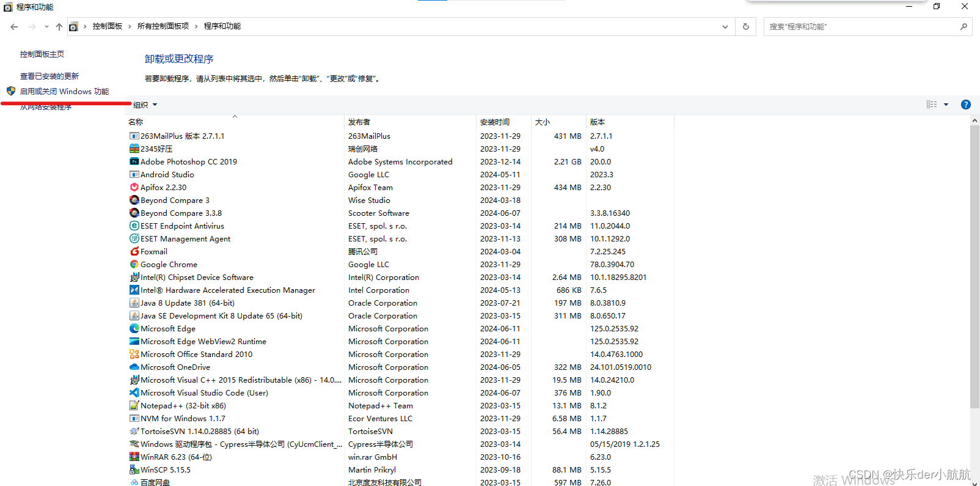The height and width of the screenshot is (486, 980).
Task: Click 程序和功能 in the breadcrumb
Action: click(x=222, y=26)
